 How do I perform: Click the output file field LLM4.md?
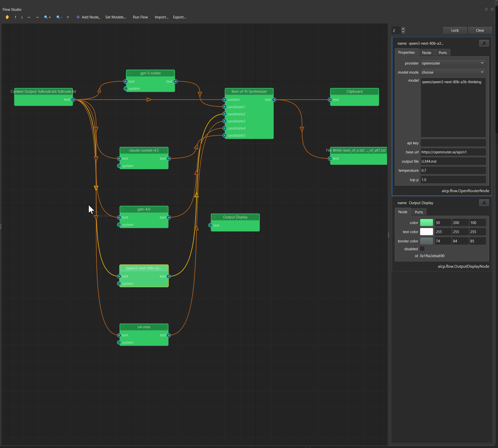(453, 161)
